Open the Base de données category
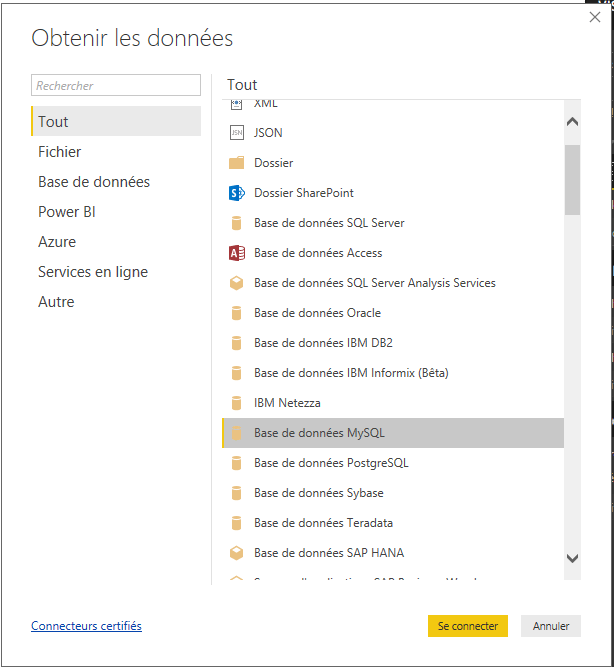 click(x=116, y=182)
